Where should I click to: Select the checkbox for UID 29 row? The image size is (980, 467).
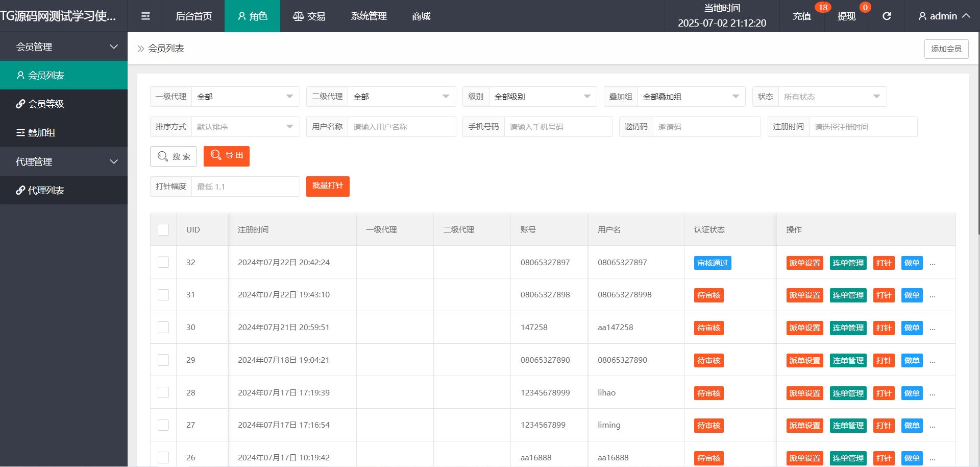pyautogui.click(x=163, y=360)
